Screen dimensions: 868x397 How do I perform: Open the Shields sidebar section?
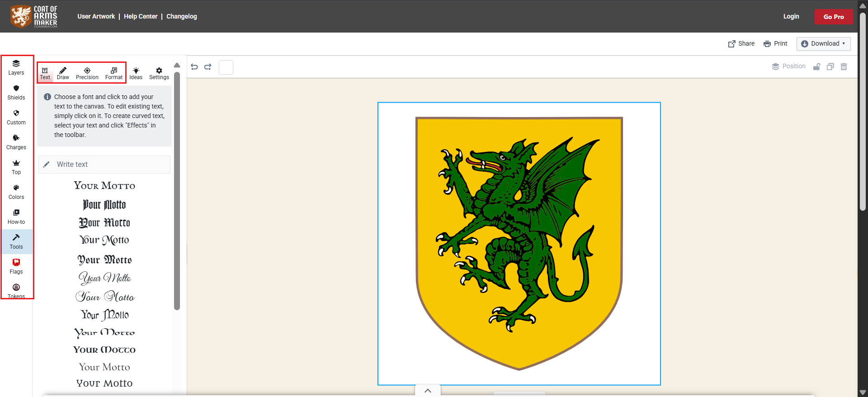click(x=16, y=92)
